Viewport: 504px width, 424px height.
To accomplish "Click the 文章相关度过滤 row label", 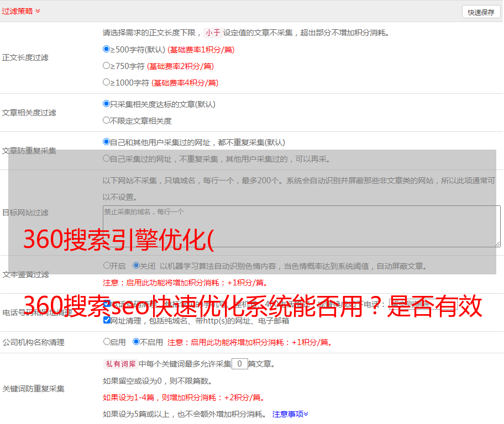I will click(x=29, y=113).
